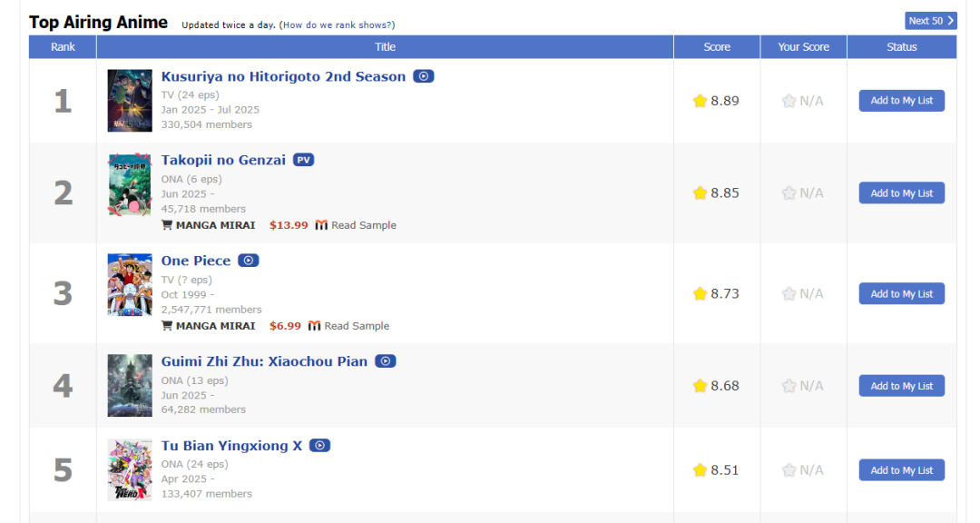This screenshot has height=523, width=980.
Task: Click the Score column header
Action: pos(717,47)
